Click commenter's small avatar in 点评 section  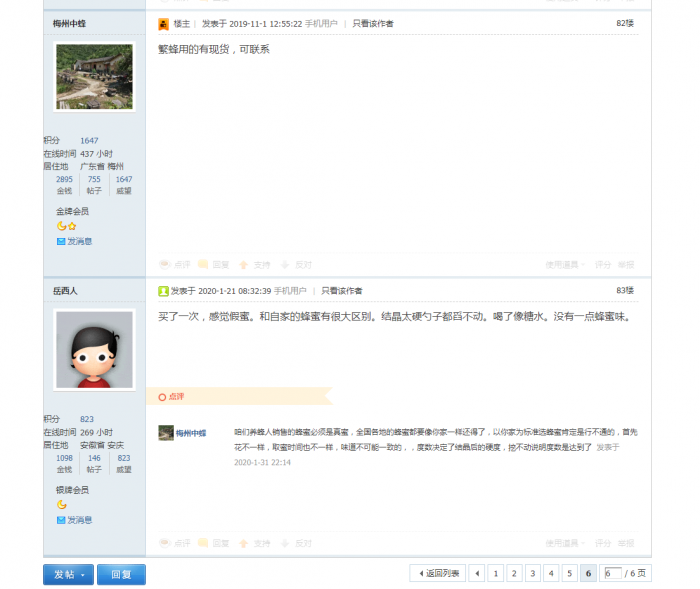click(x=166, y=433)
